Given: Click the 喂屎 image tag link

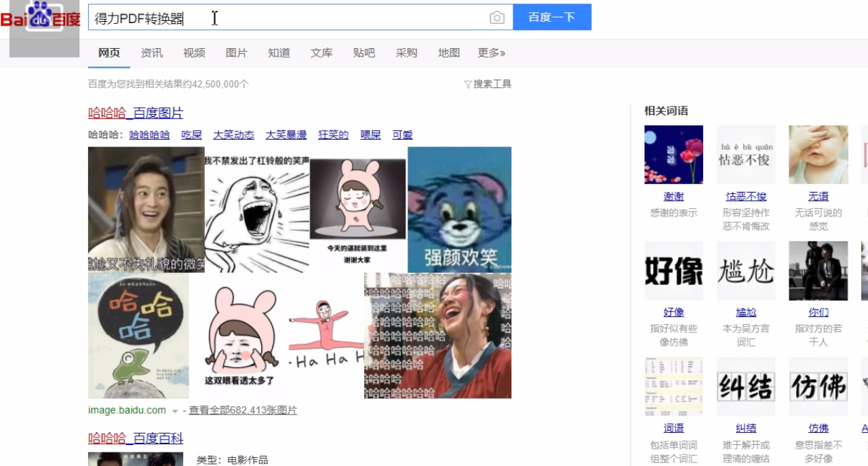Looking at the screenshot, I should 371,135.
